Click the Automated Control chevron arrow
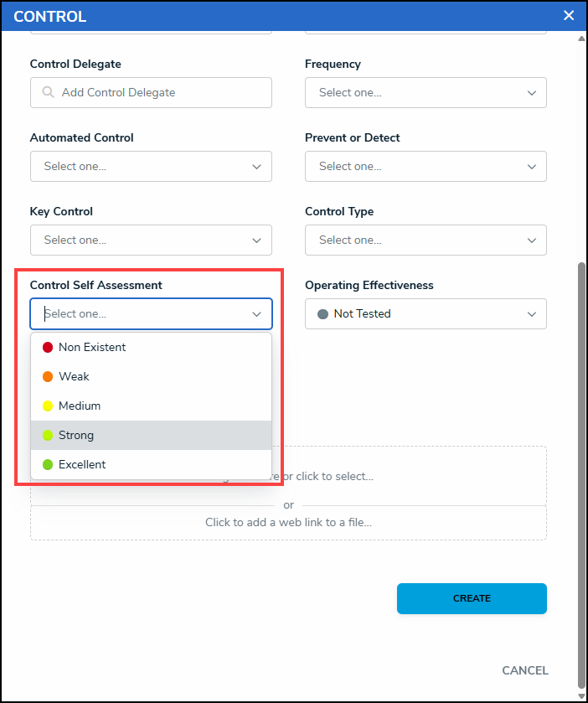 coord(256,167)
